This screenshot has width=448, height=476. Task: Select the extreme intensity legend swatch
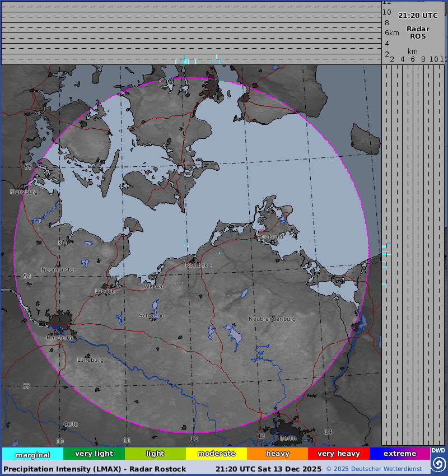click(400, 454)
